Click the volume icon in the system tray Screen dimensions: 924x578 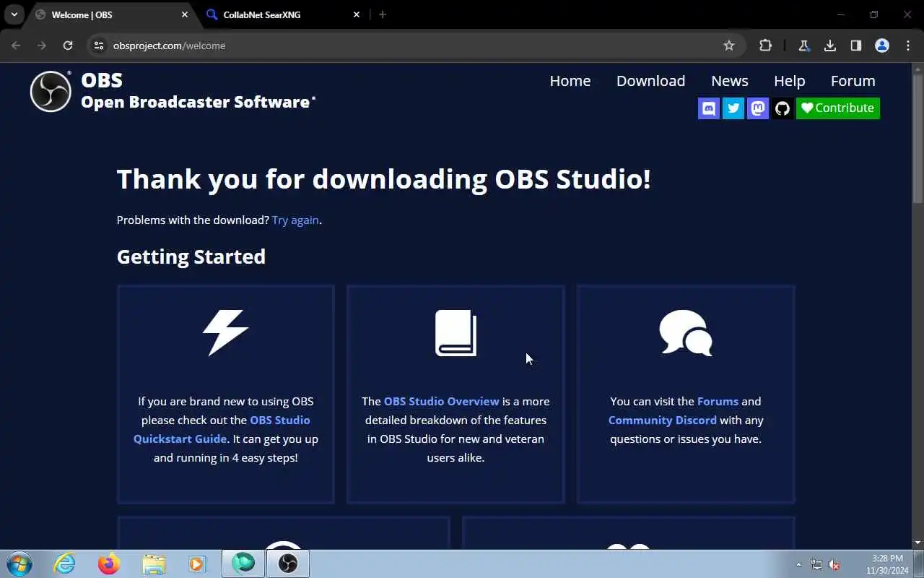(x=834, y=564)
